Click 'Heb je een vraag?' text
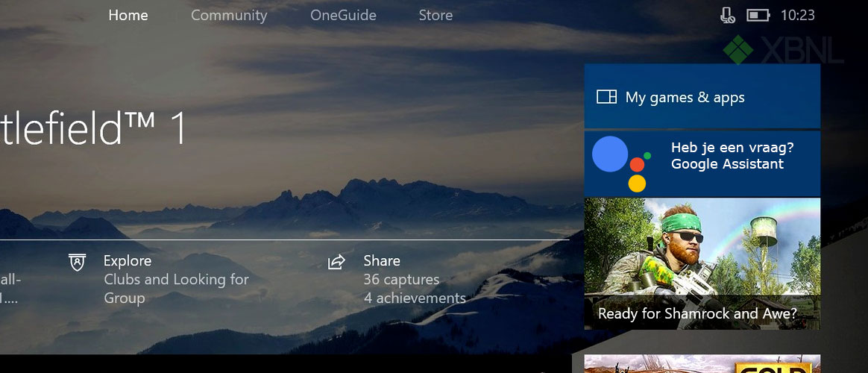This screenshot has height=373, width=868. coord(732,148)
